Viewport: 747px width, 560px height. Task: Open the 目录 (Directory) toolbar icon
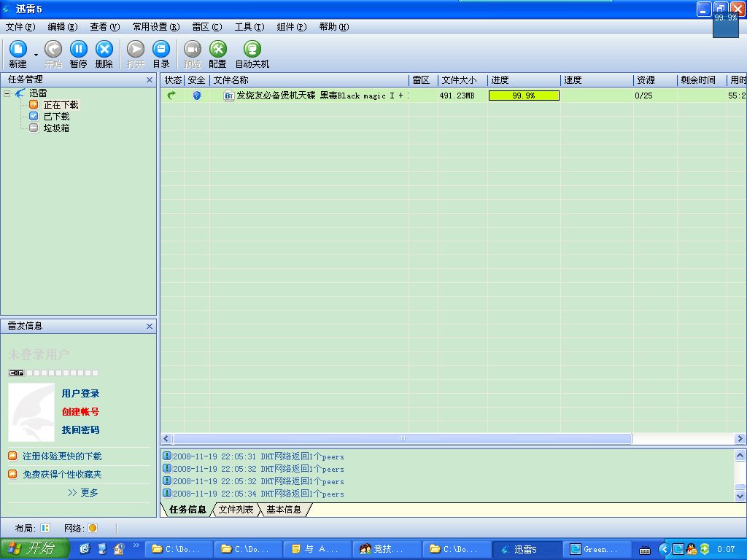pos(160,50)
